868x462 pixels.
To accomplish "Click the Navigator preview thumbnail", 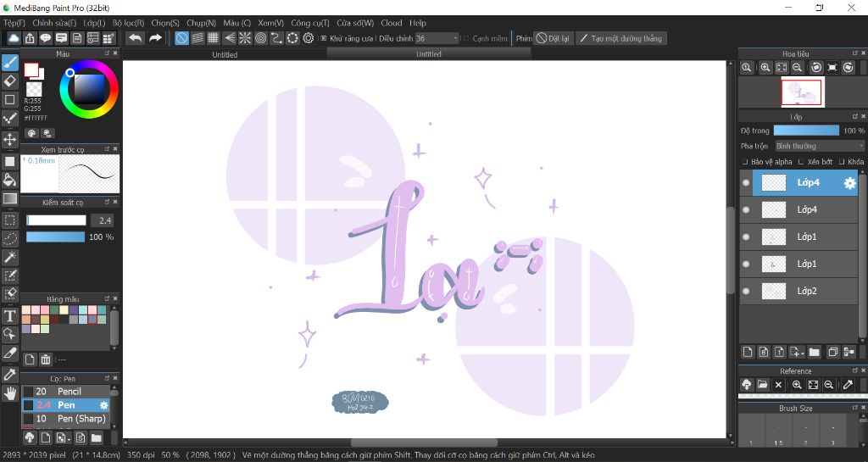I will tap(803, 92).
